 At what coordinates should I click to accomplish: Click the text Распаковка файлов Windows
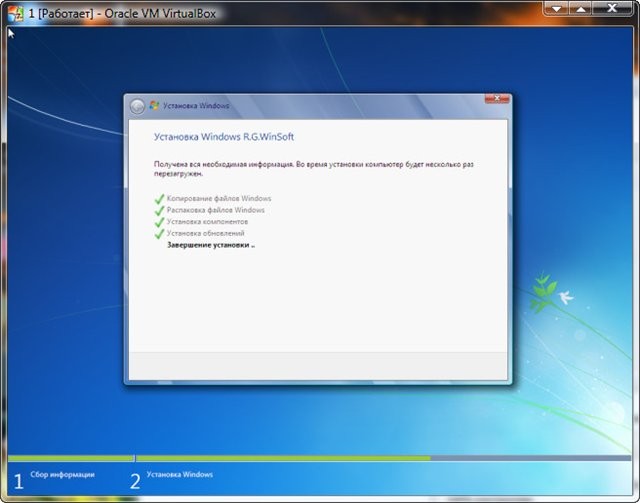216,210
